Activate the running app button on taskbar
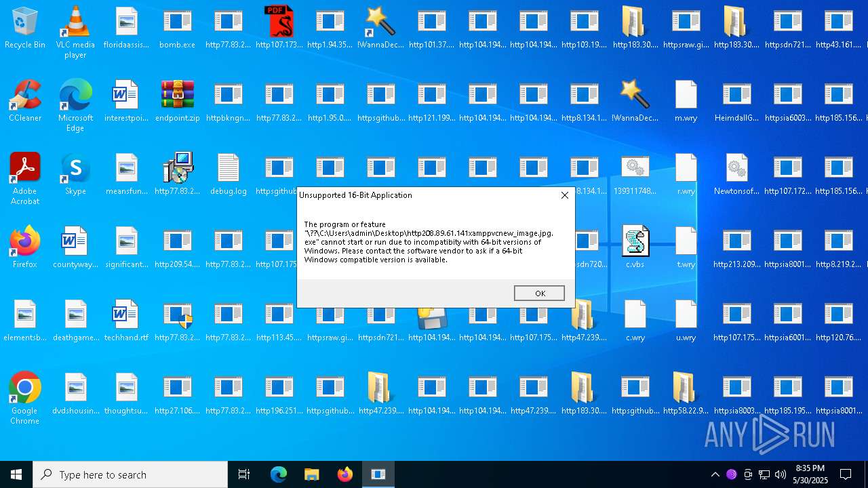This screenshot has height=488, width=868. click(x=378, y=474)
